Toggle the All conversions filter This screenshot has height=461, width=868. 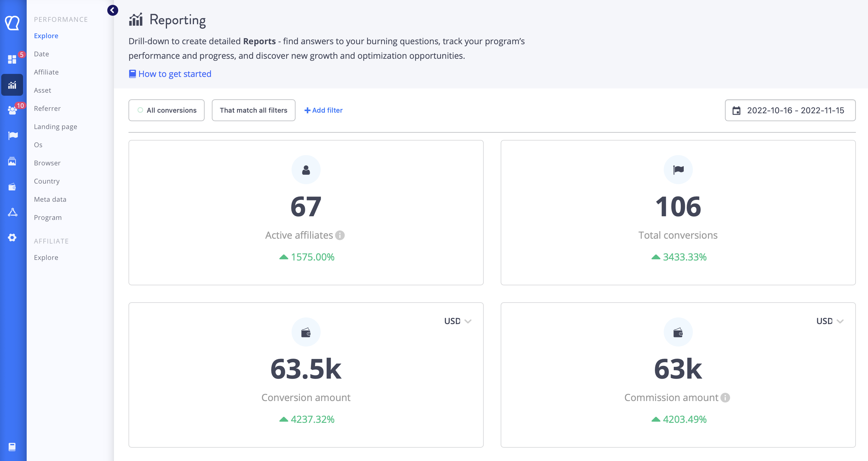166,110
